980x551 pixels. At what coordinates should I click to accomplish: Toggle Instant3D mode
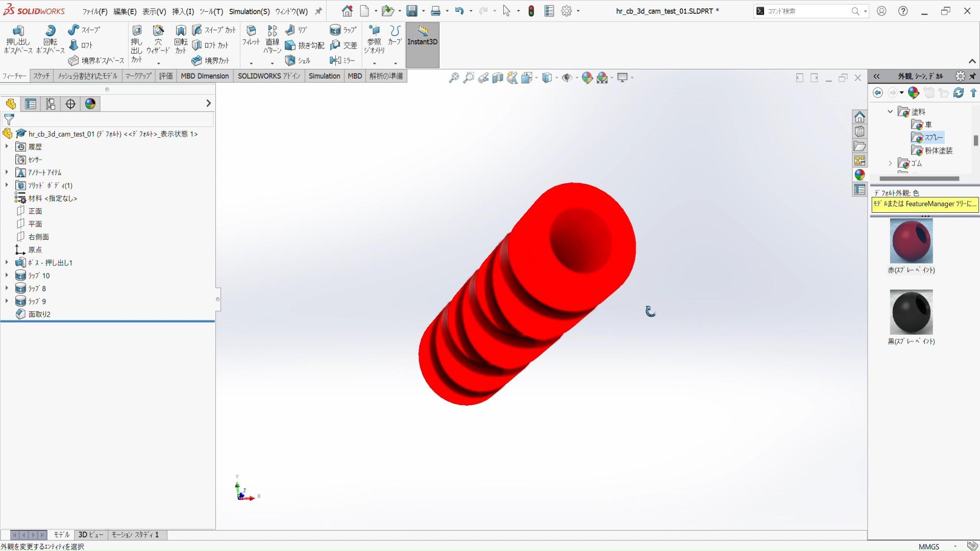coord(422,45)
